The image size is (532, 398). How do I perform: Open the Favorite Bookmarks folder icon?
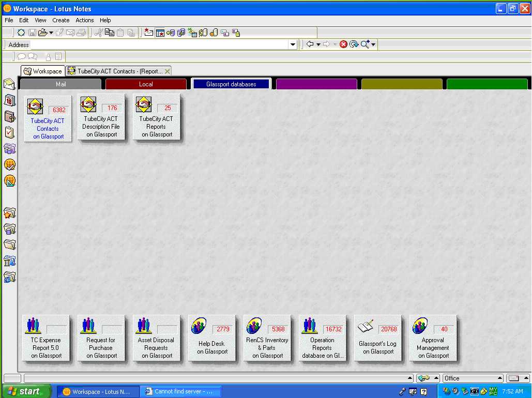click(x=9, y=213)
